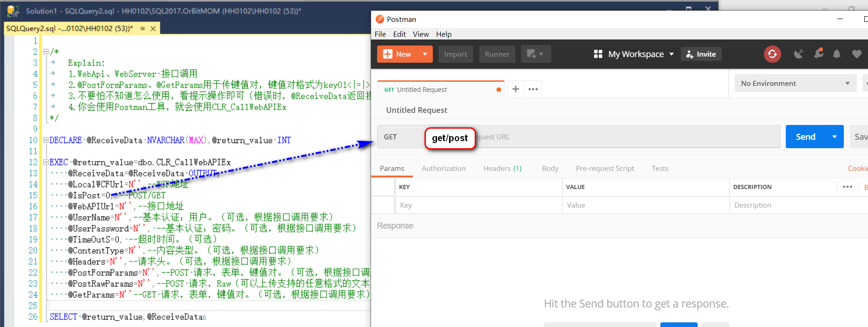Open the notifications bell icon
The height and width of the screenshot is (327, 868).
click(836, 54)
